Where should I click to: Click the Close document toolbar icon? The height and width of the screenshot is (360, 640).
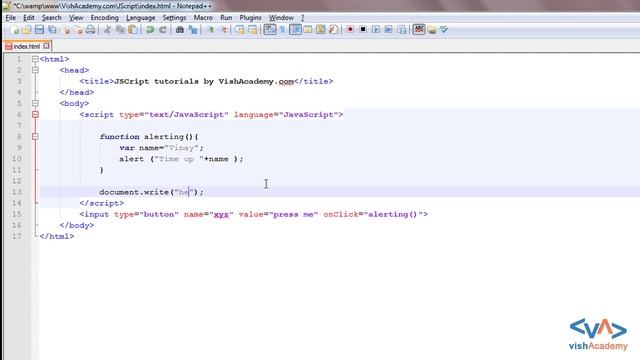click(65, 30)
